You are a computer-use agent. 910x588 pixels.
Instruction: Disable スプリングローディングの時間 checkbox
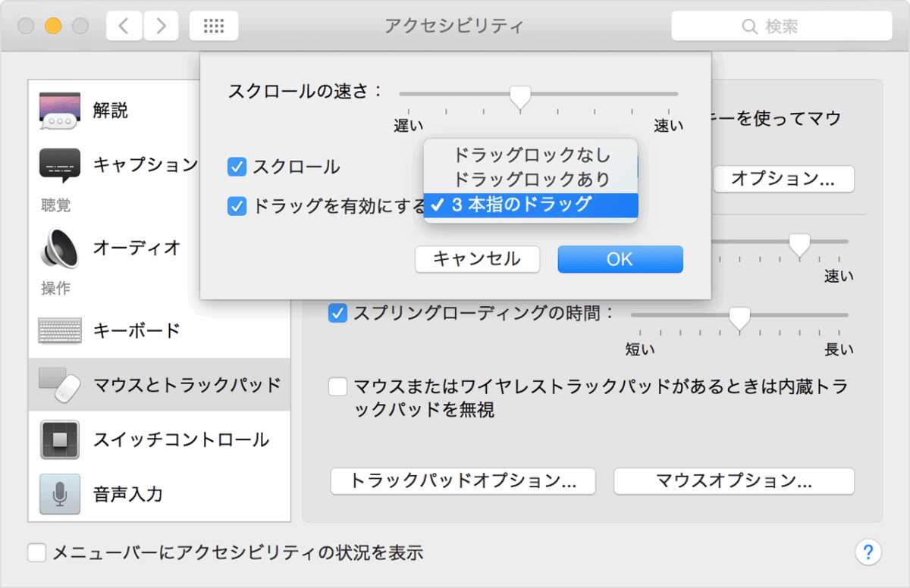337,312
